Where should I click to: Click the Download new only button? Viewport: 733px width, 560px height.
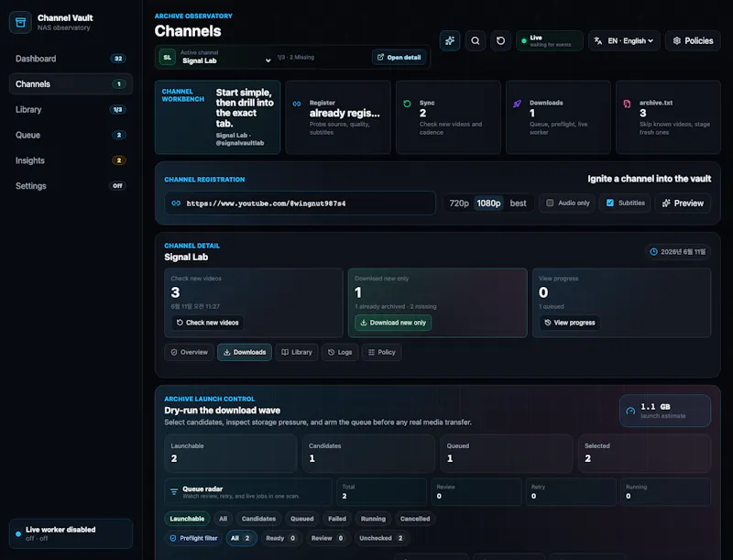pos(393,323)
